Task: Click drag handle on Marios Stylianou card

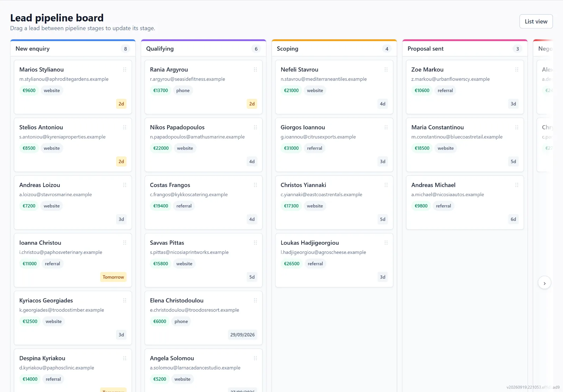Action: [125, 70]
